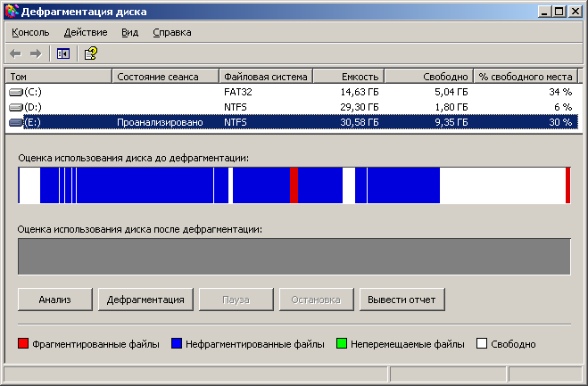Start analysis with the Анализ button

[x=54, y=300]
